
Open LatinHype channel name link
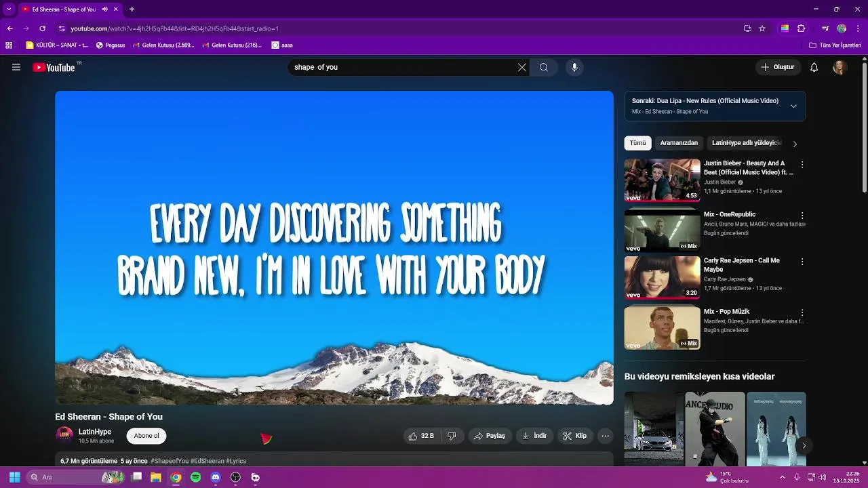[95, 432]
